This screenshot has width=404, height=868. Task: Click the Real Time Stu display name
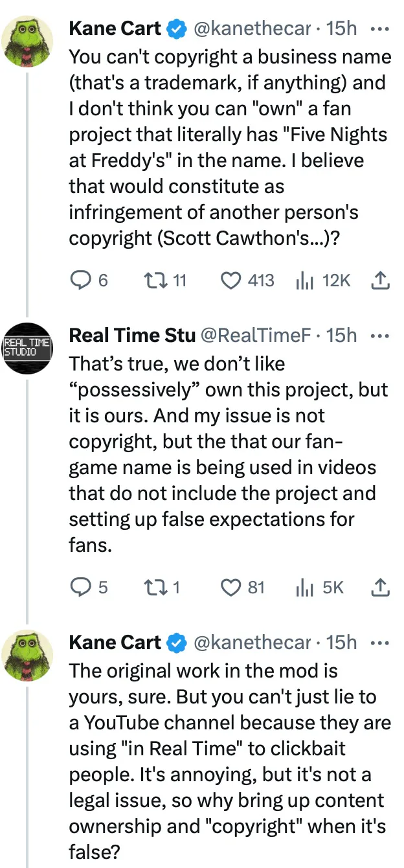pyautogui.click(x=131, y=336)
